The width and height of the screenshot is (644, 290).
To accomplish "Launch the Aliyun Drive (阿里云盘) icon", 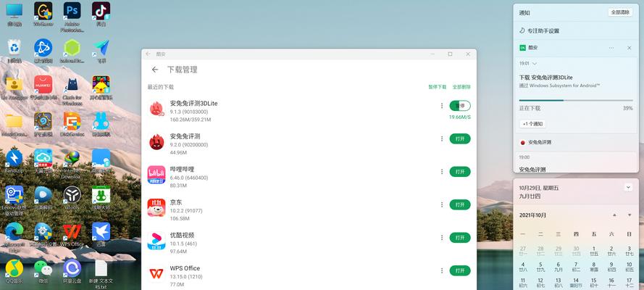I will click(72, 268).
